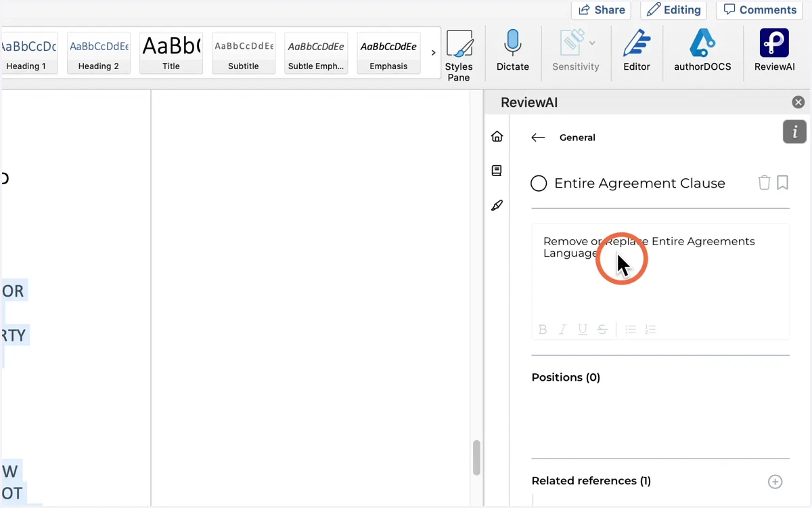812x508 pixels.
Task: Toggle underline in the note editor
Action: pos(582,330)
